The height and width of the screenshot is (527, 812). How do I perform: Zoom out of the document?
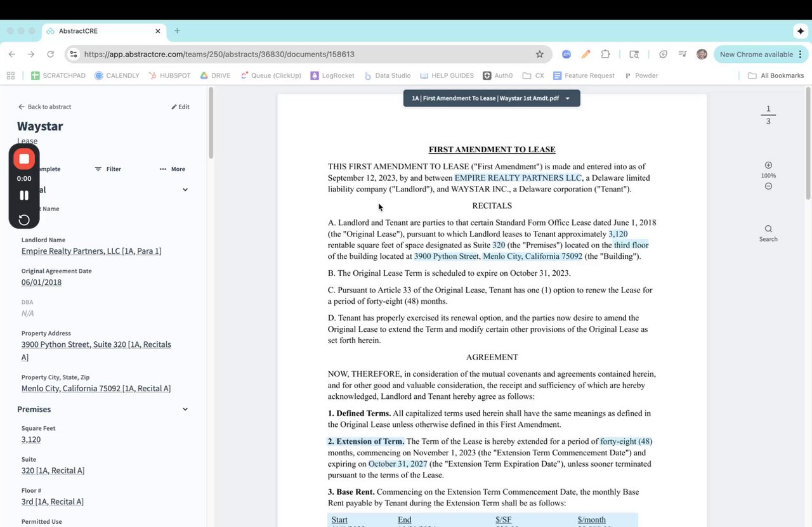point(768,186)
